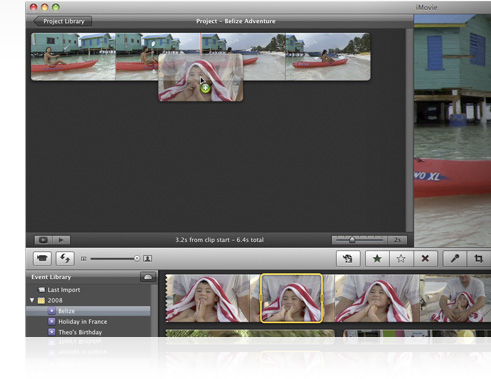491x379 pixels.
Task: Toggle the Event Library hard disk view
Action: point(148,277)
